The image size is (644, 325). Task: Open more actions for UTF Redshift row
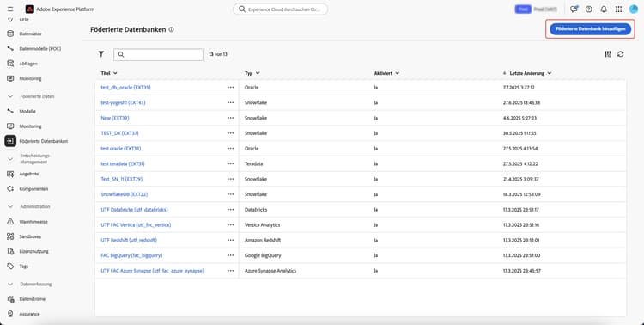click(230, 240)
